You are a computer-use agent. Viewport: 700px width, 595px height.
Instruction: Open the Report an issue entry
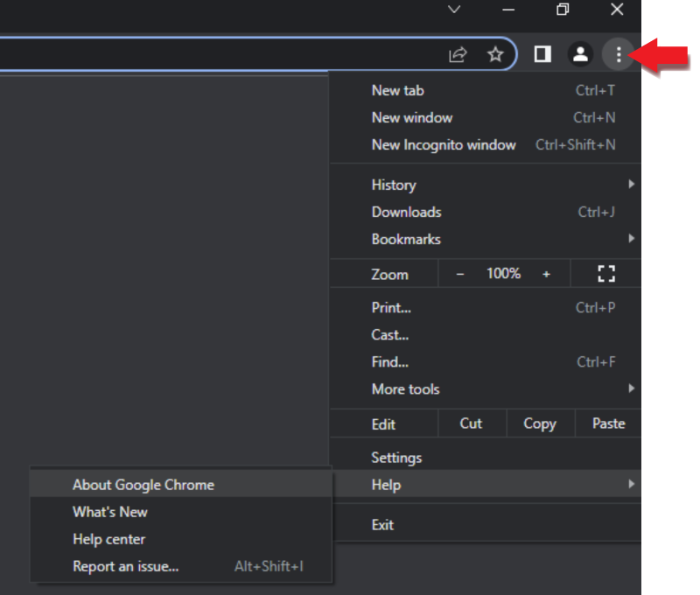click(125, 566)
